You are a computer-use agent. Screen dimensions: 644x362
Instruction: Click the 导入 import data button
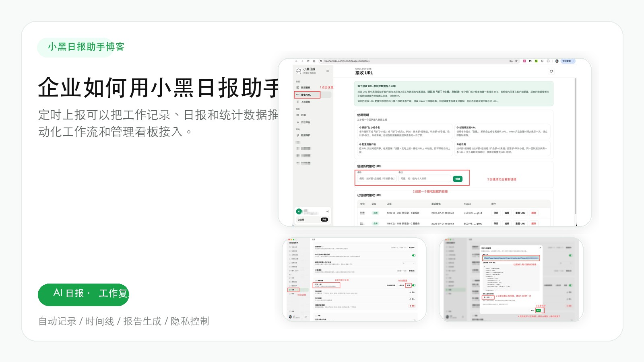[x=412, y=299]
